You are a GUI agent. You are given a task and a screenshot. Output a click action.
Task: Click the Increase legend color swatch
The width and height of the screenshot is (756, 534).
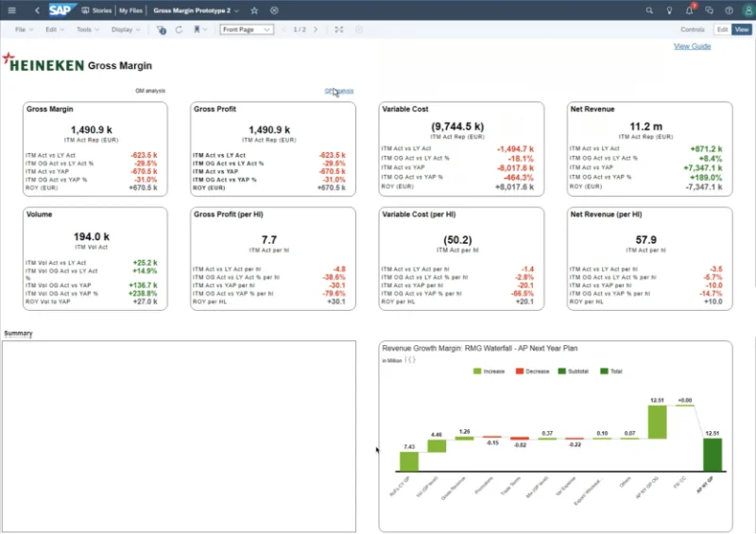pyautogui.click(x=477, y=370)
